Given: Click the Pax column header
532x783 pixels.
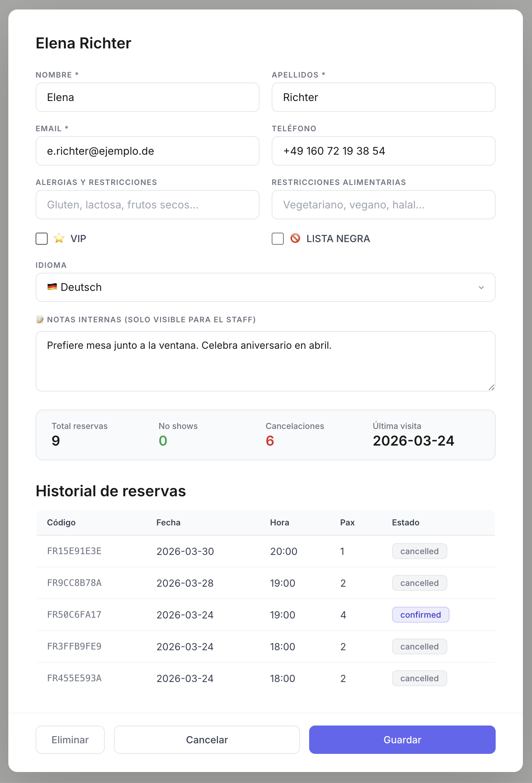Looking at the screenshot, I should [347, 522].
